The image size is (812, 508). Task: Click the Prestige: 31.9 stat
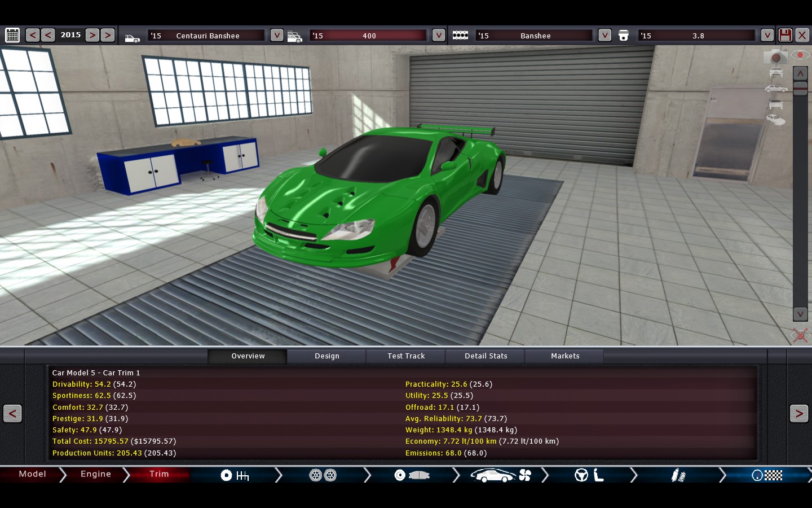[90, 419]
